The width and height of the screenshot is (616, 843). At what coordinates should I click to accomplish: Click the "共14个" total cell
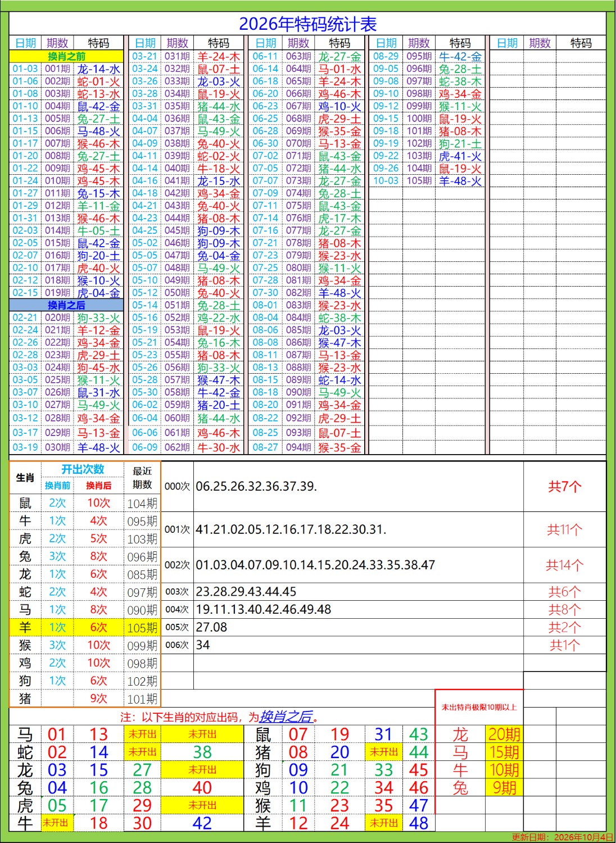click(564, 565)
